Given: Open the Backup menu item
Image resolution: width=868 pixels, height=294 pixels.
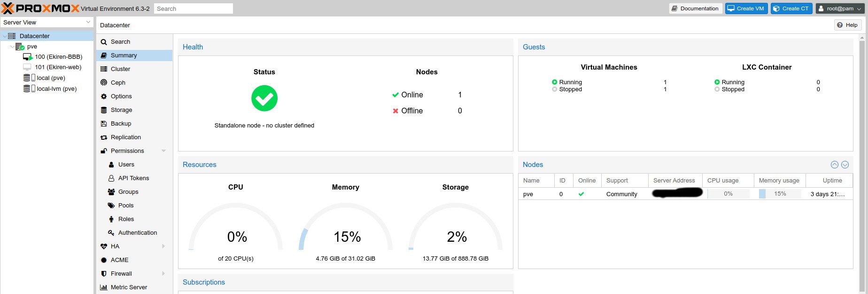Looking at the screenshot, I should tap(134, 124).
